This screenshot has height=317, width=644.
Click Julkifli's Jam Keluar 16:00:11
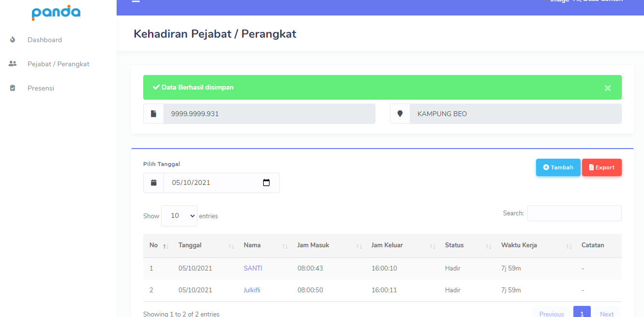[x=384, y=290]
